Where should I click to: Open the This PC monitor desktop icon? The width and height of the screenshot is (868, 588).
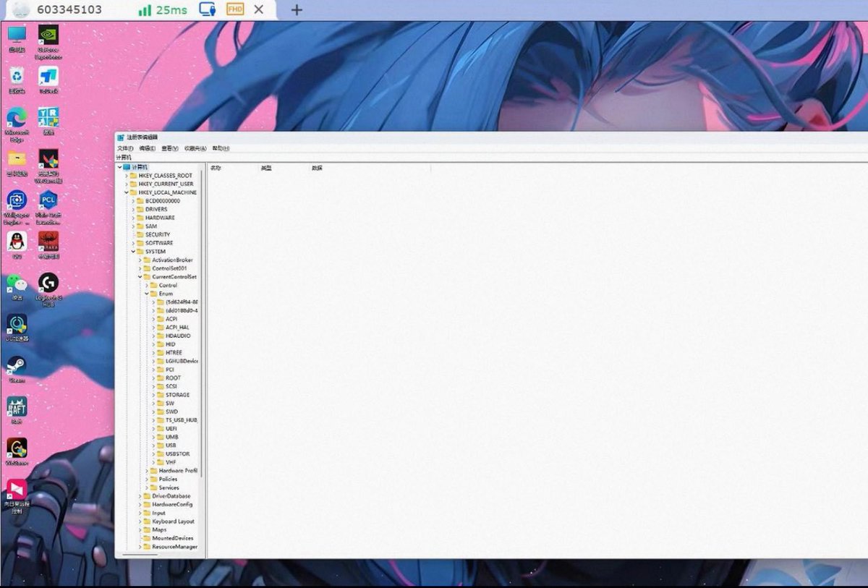17,38
